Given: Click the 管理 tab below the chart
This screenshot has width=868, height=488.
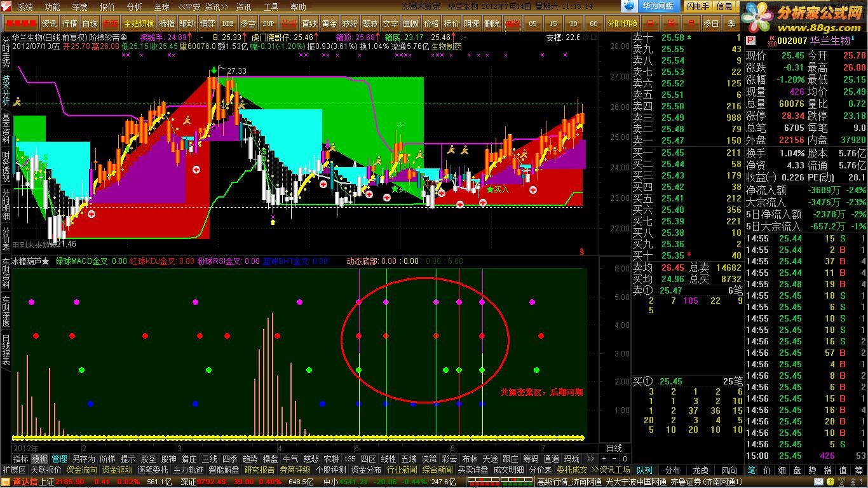Looking at the screenshot, I should coord(60,459).
